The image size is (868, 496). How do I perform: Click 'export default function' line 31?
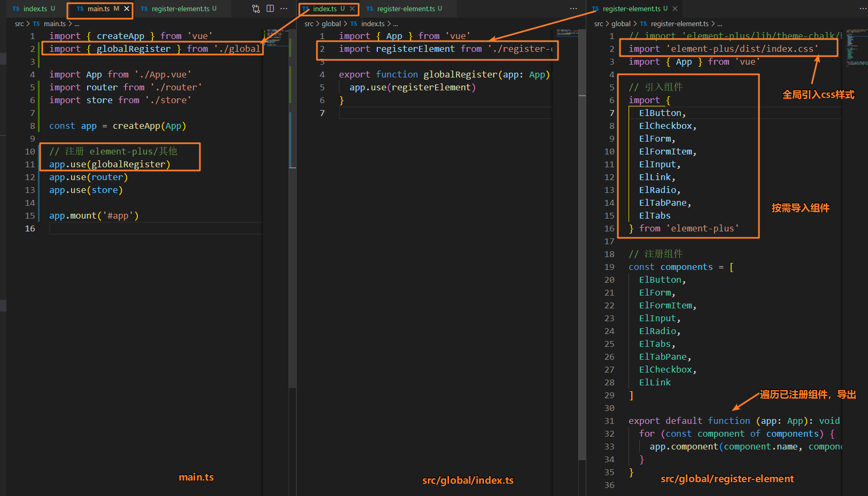pyautogui.click(x=734, y=421)
